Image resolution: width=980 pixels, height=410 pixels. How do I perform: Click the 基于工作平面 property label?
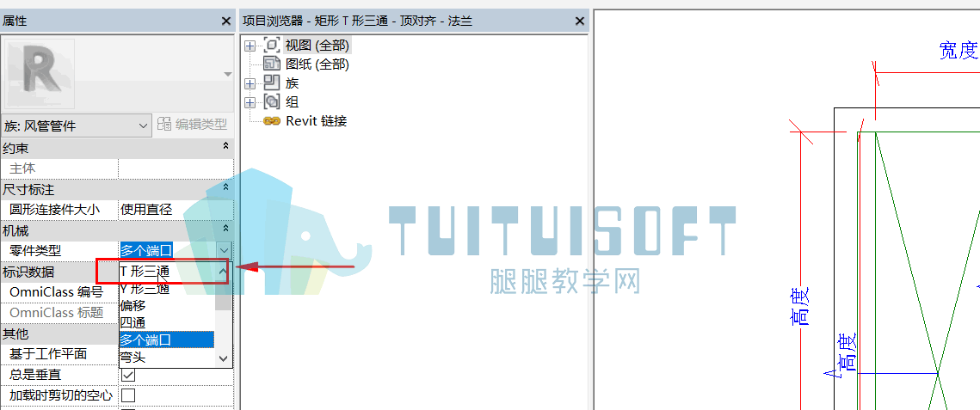(48, 354)
